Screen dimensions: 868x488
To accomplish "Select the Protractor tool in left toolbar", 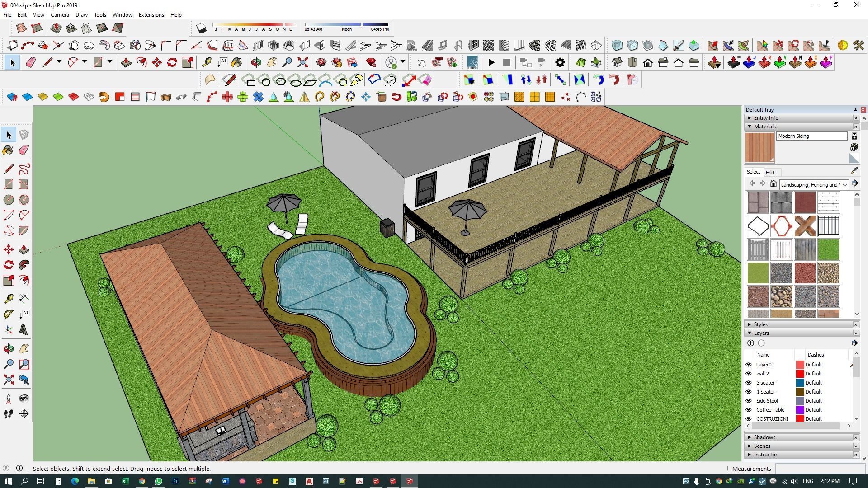I will coord(9,314).
